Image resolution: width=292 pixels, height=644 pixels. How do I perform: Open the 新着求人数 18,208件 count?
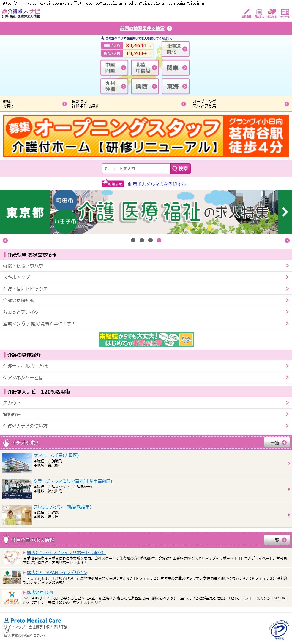pyautogui.click(x=127, y=53)
